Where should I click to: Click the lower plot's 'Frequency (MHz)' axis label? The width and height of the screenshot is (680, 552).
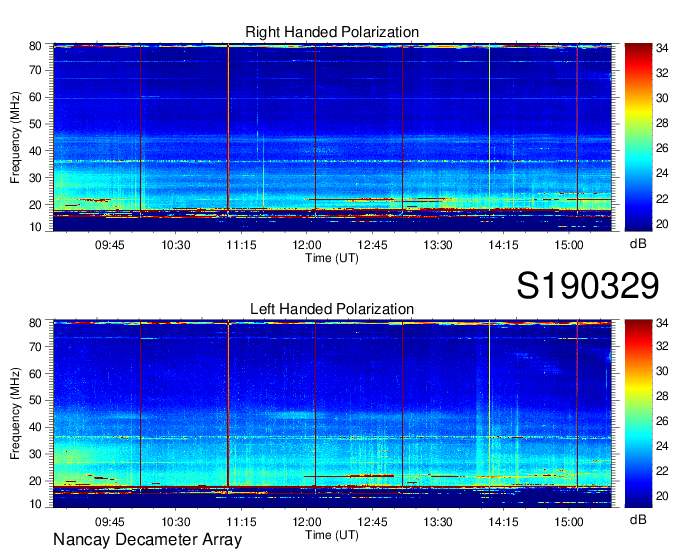point(15,414)
